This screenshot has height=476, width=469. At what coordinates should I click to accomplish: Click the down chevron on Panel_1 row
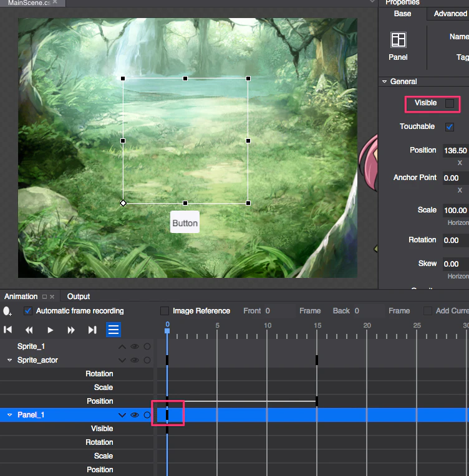122,415
